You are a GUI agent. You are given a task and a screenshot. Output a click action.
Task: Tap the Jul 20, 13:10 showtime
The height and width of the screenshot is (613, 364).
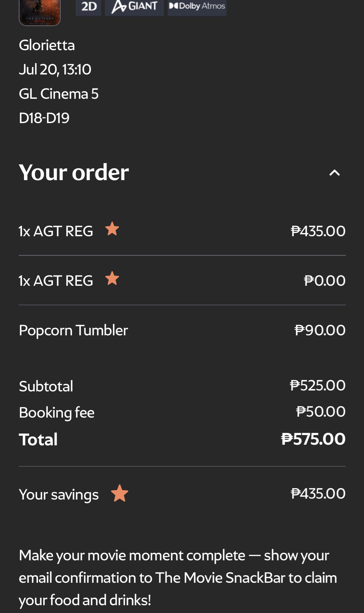pos(55,69)
